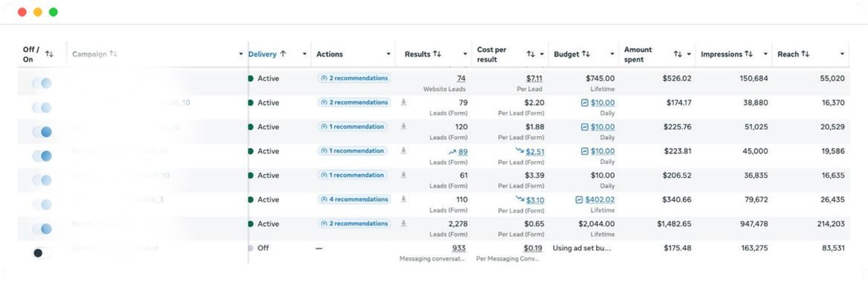Click sort arrows next to Reach header

tap(805, 54)
